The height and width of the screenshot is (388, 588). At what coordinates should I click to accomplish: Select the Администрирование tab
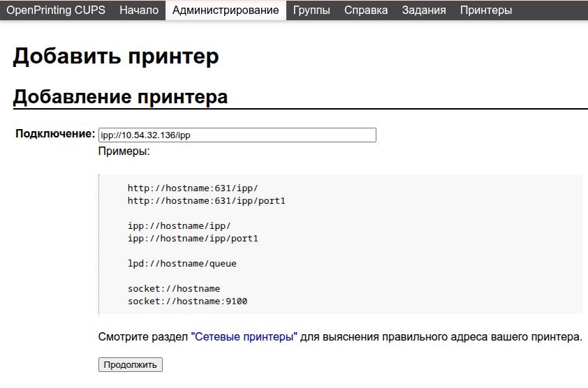pos(226,10)
